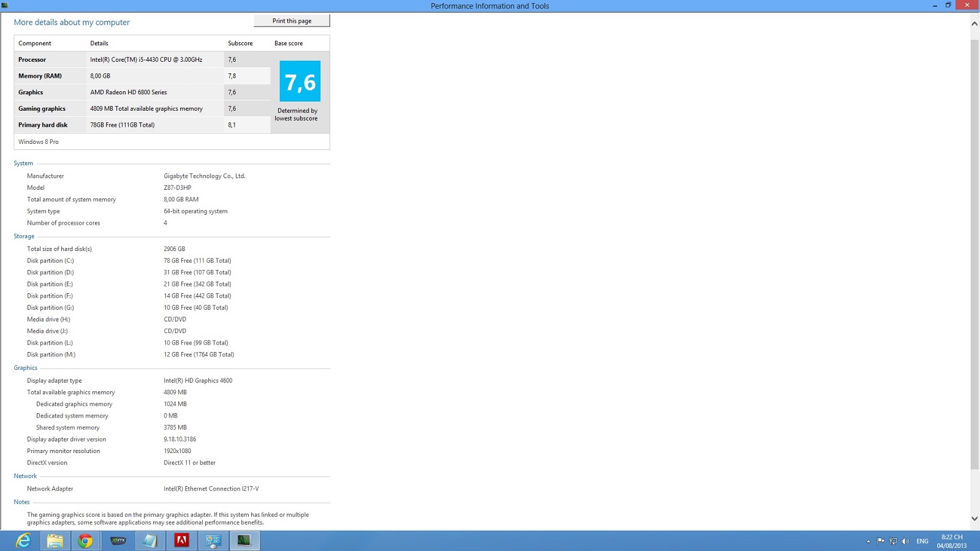Viewport: 980px width, 551px height.
Task: Click the Print this page button
Action: [292, 21]
